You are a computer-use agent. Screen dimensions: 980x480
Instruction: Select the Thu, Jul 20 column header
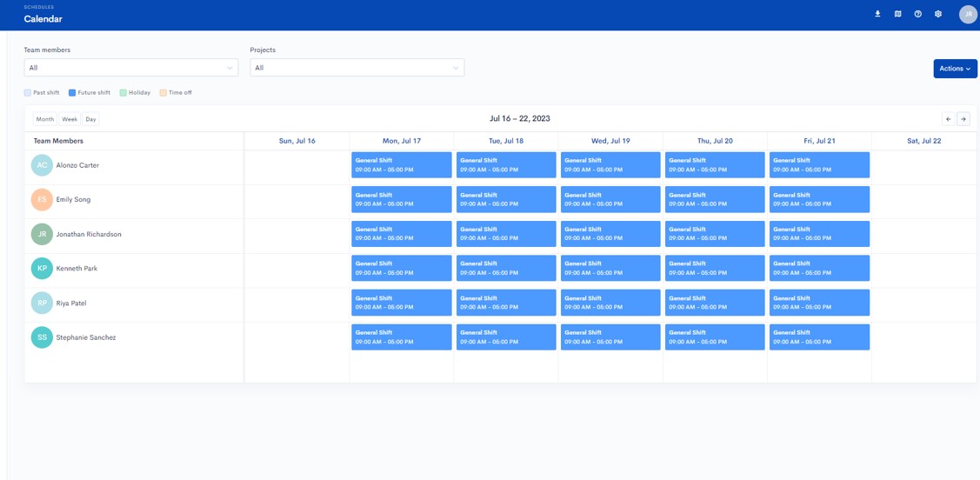pyautogui.click(x=715, y=141)
